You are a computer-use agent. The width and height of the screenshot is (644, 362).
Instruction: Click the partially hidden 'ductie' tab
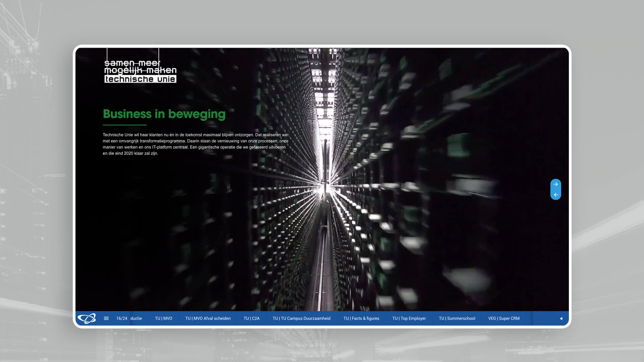point(136,318)
